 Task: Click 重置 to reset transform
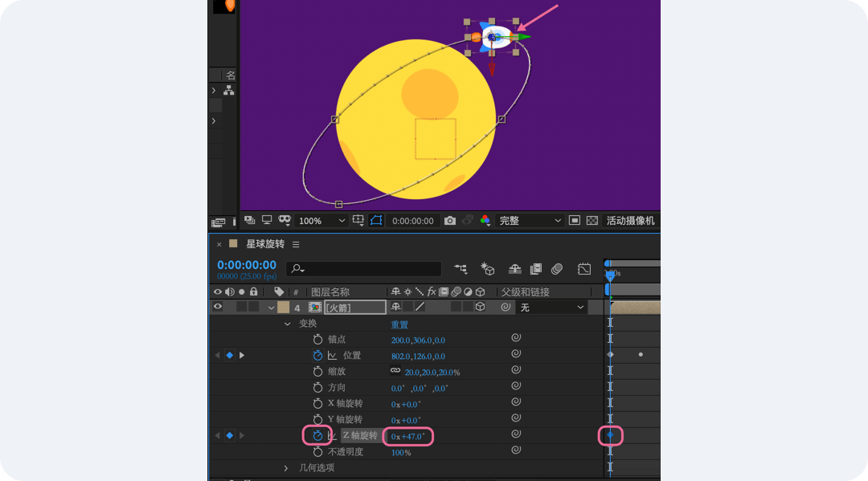point(399,324)
